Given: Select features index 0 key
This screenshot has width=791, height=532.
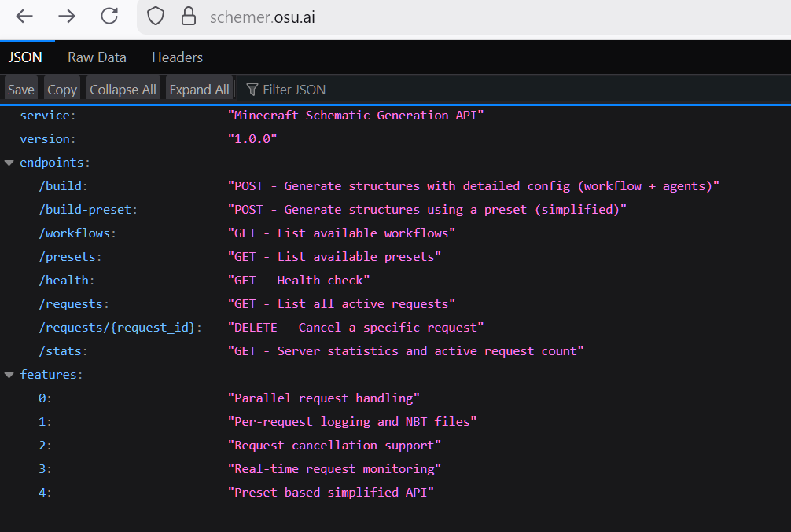Looking at the screenshot, I should pyautogui.click(x=45, y=398).
